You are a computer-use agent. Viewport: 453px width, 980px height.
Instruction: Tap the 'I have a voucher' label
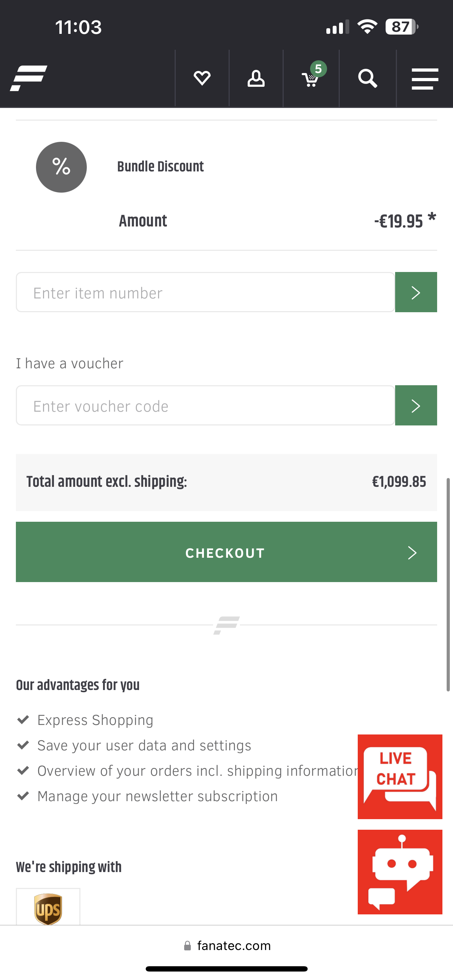[70, 363]
